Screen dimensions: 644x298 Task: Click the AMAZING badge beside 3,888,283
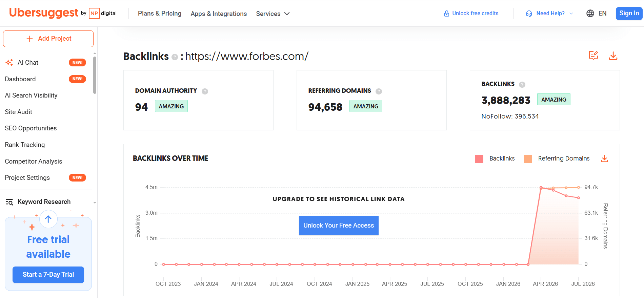coord(554,100)
